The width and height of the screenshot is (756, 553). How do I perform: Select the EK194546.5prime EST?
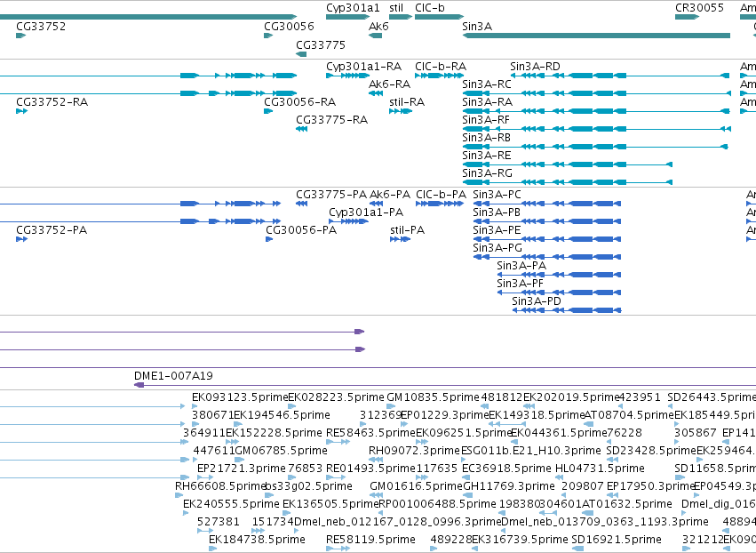pyautogui.click(x=238, y=424)
